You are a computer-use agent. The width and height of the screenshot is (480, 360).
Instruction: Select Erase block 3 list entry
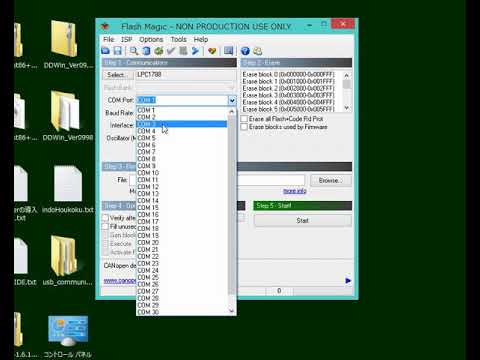click(x=289, y=95)
